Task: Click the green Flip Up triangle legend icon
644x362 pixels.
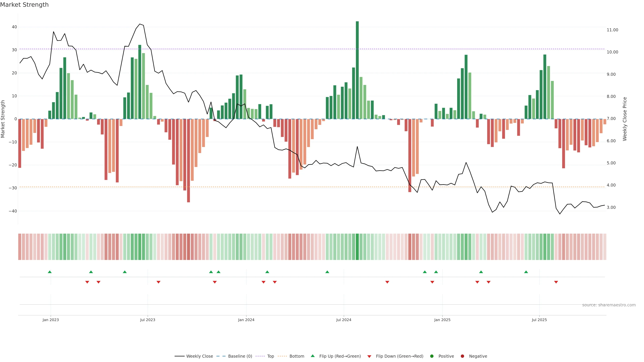Action: [x=312, y=356]
